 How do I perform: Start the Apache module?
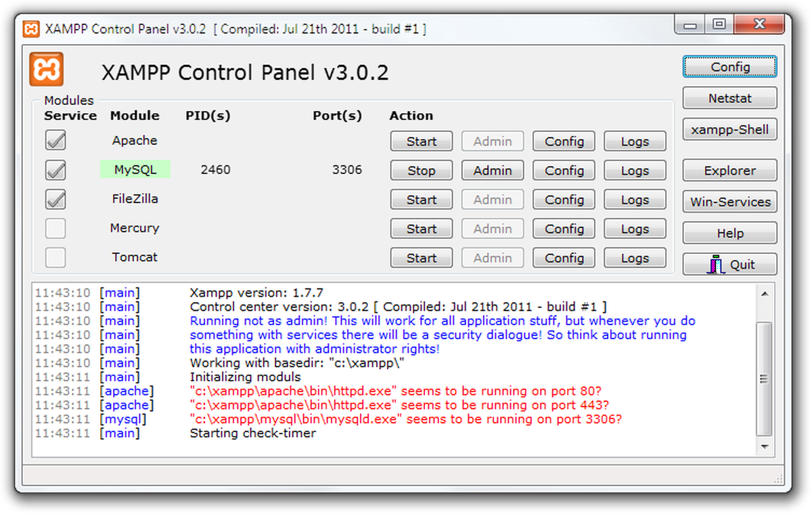point(421,141)
